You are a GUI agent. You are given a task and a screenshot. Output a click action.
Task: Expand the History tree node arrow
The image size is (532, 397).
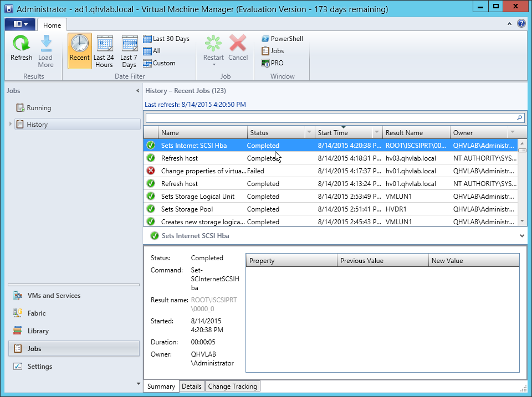tap(11, 124)
